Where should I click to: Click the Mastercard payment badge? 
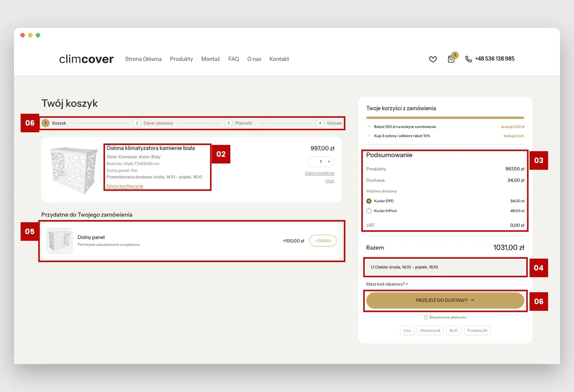430,330
